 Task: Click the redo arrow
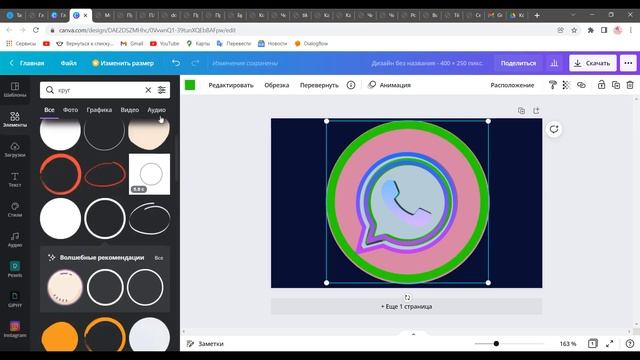tap(195, 63)
